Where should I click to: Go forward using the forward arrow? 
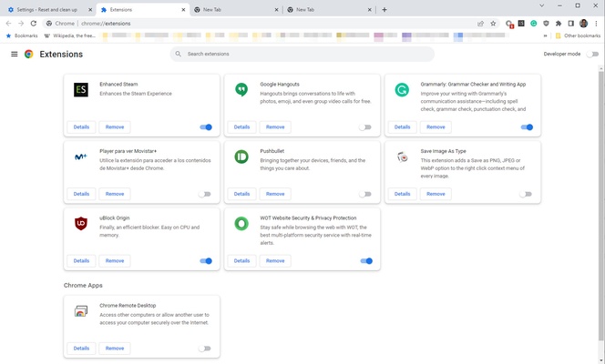click(21, 24)
